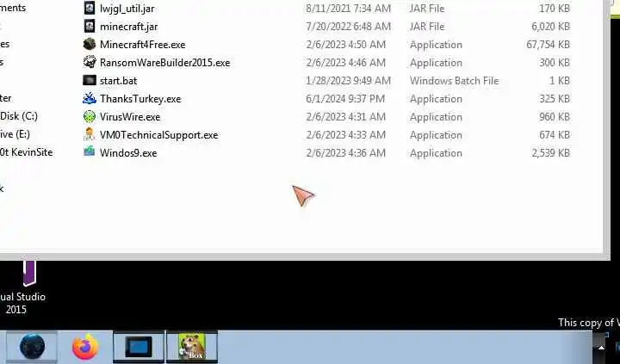Screen dimensions: 620x364
Task: Click the 2/6/2023 4:33 AM date cell
Action: pos(345,135)
